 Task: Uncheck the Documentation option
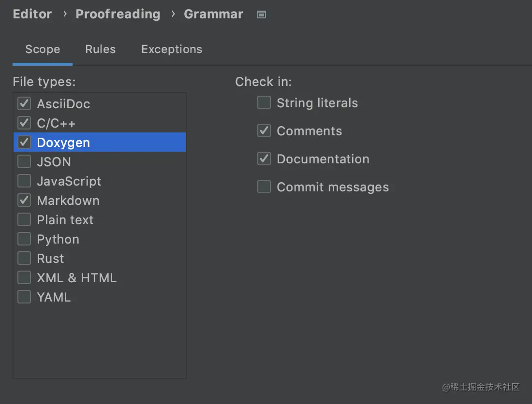pos(264,159)
